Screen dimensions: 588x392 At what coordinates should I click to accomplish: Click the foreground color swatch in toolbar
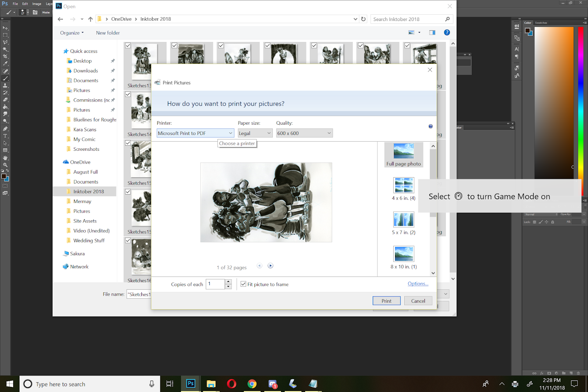tap(4, 176)
